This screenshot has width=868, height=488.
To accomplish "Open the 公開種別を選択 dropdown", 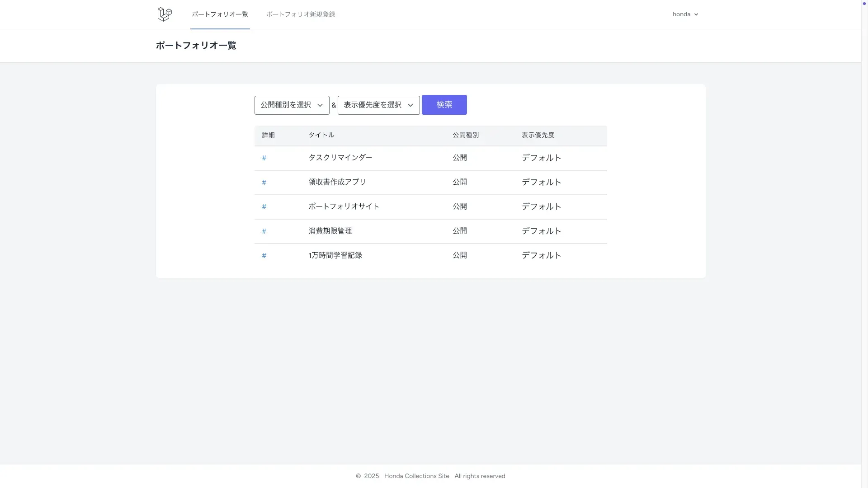I will point(291,105).
